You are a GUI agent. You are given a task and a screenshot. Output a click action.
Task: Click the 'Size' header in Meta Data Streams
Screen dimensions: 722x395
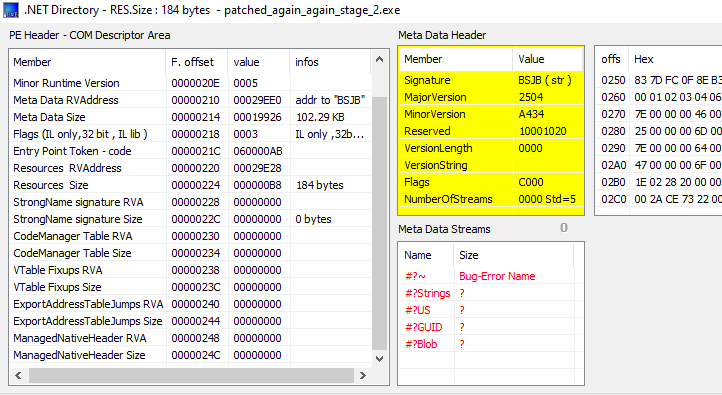[x=514, y=255]
